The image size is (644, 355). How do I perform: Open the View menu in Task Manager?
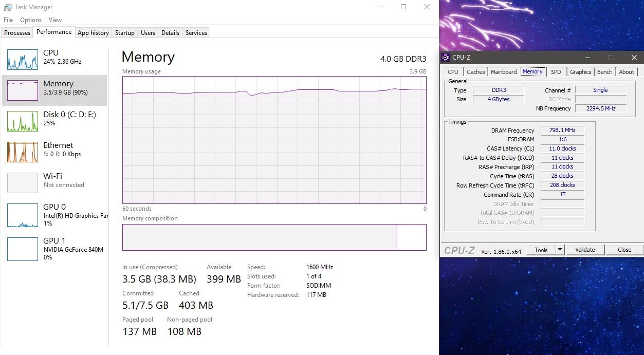55,20
